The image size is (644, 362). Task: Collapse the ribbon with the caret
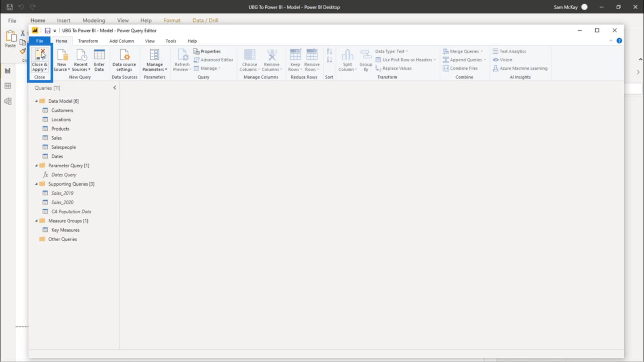click(611, 41)
